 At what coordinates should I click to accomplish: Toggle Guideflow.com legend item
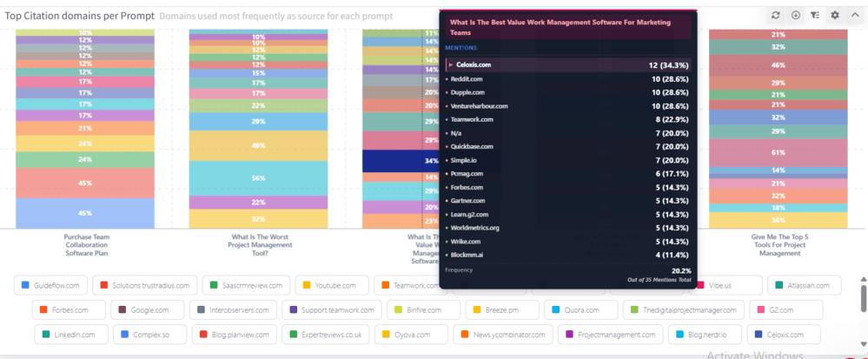click(50, 285)
